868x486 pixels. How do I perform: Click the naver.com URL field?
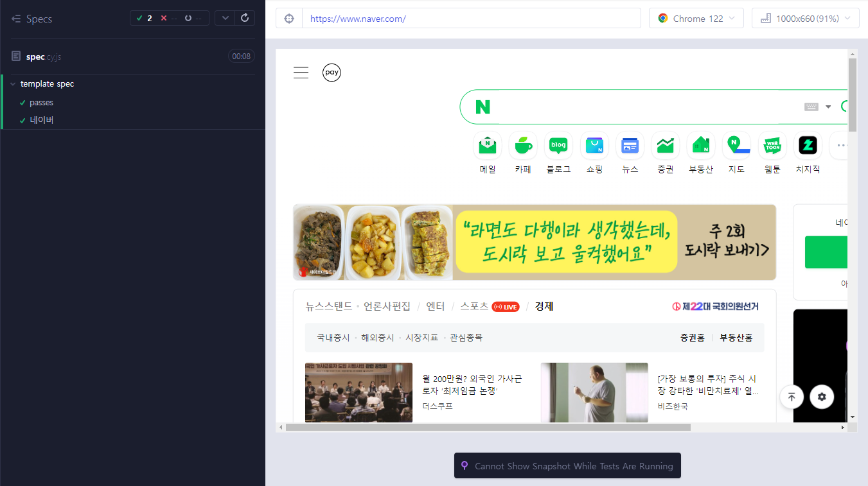[x=472, y=19]
